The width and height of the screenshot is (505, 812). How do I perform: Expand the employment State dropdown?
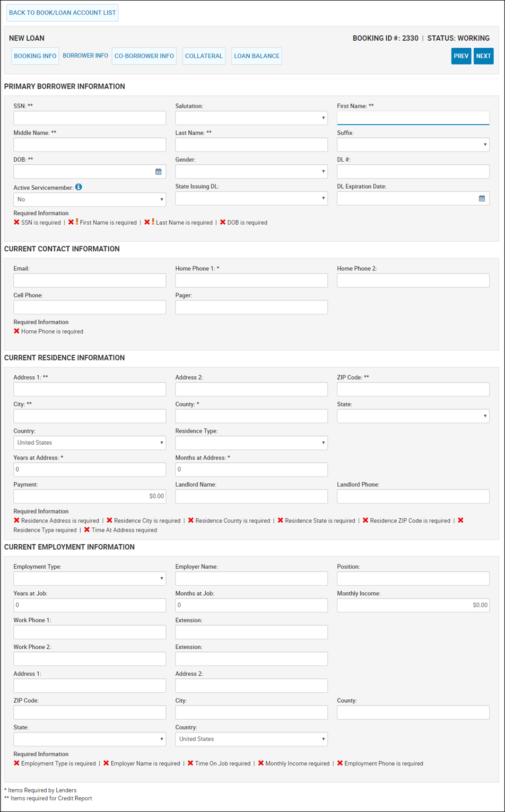point(90,739)
